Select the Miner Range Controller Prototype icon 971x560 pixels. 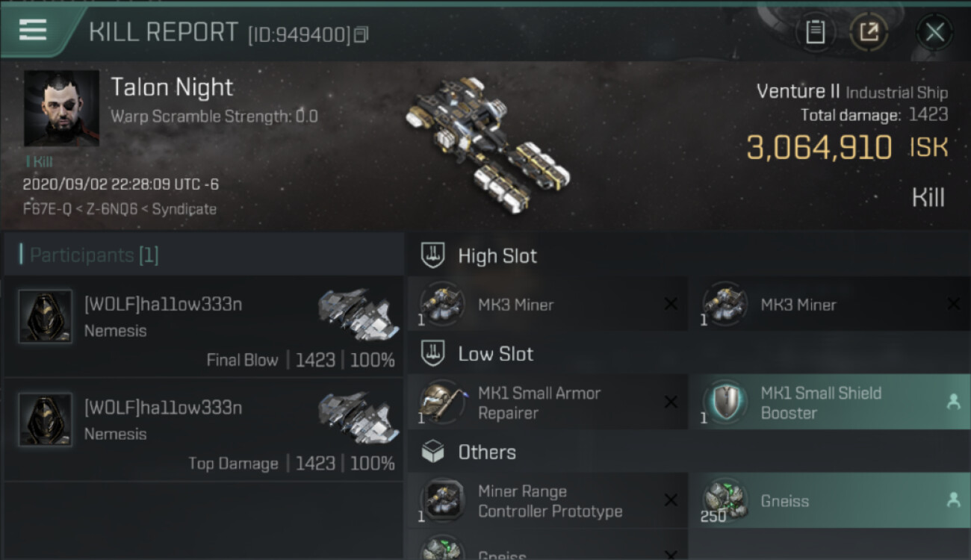[443, 500]
